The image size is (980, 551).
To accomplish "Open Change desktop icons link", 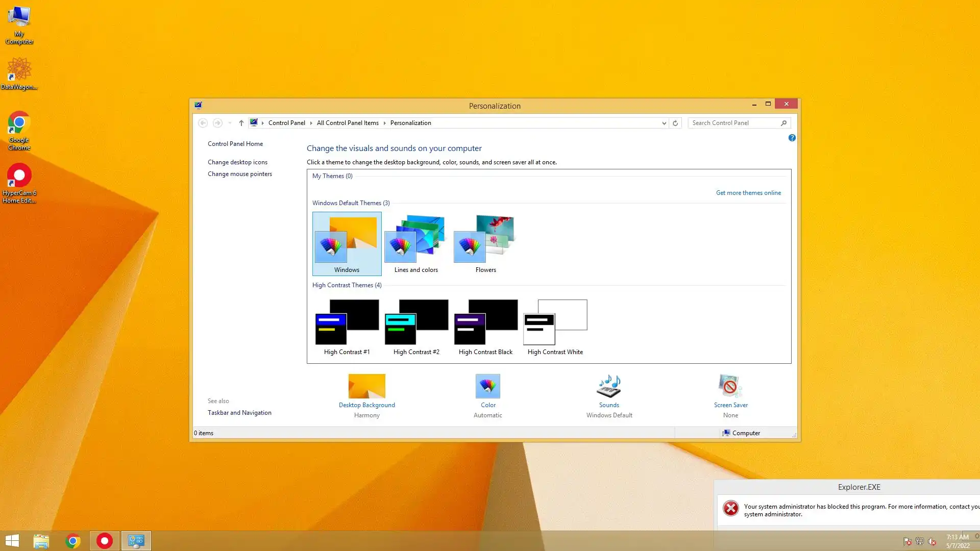I will click(237, 162).
